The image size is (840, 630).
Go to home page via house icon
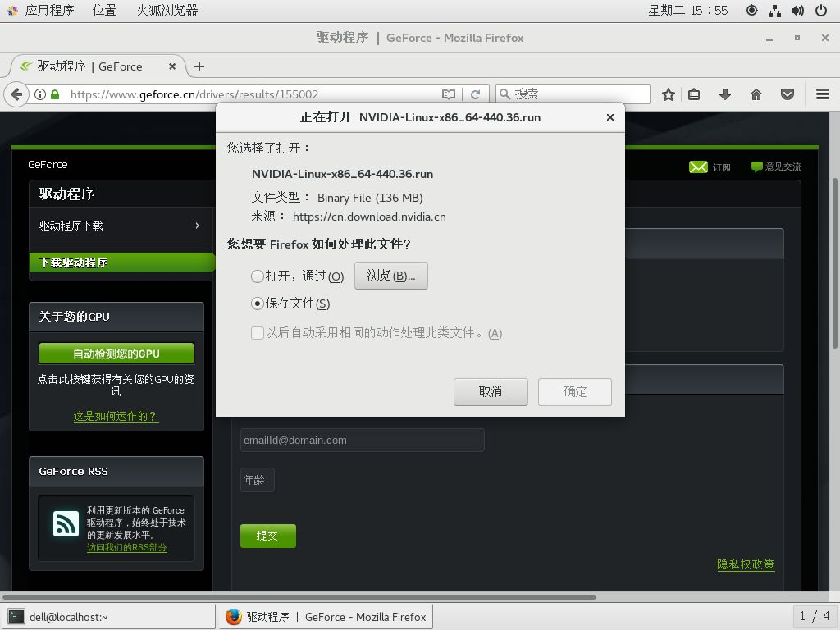click(756, 95)
